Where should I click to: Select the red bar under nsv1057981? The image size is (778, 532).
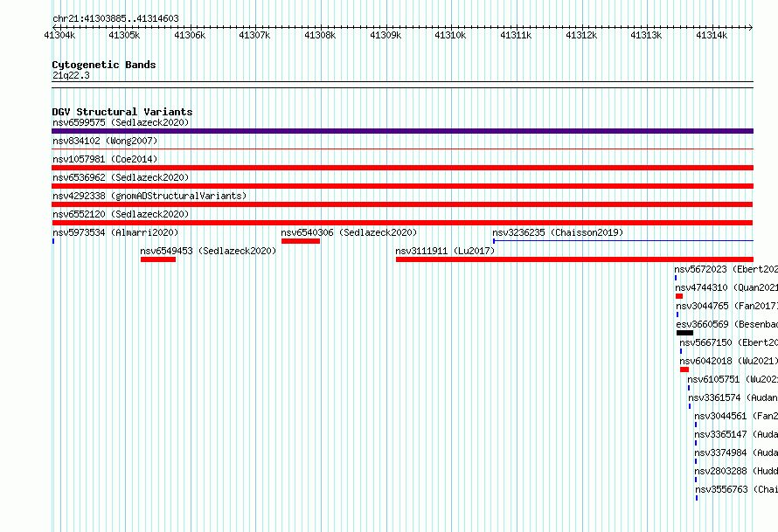[402, 168]
